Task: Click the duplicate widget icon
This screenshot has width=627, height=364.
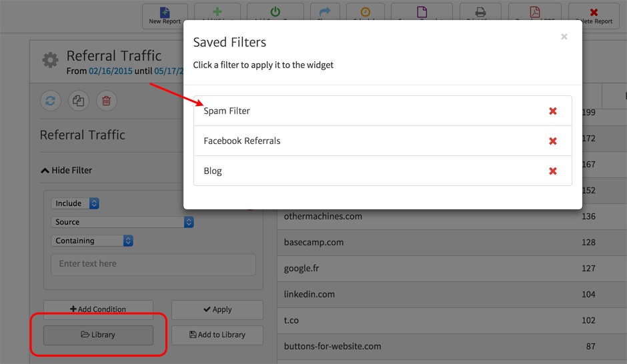Action: point(79,101)
